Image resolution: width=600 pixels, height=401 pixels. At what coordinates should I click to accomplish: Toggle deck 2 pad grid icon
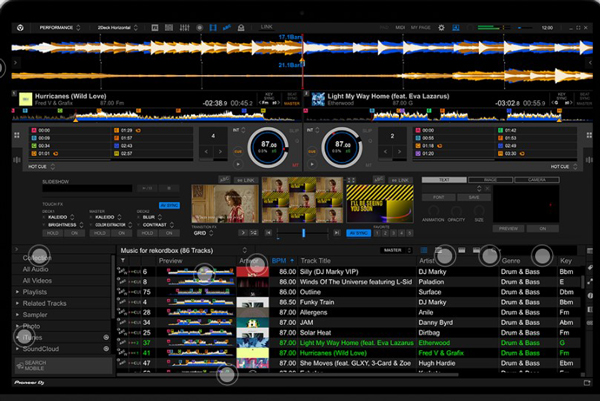pyautogui.click(x=589, y=135)
